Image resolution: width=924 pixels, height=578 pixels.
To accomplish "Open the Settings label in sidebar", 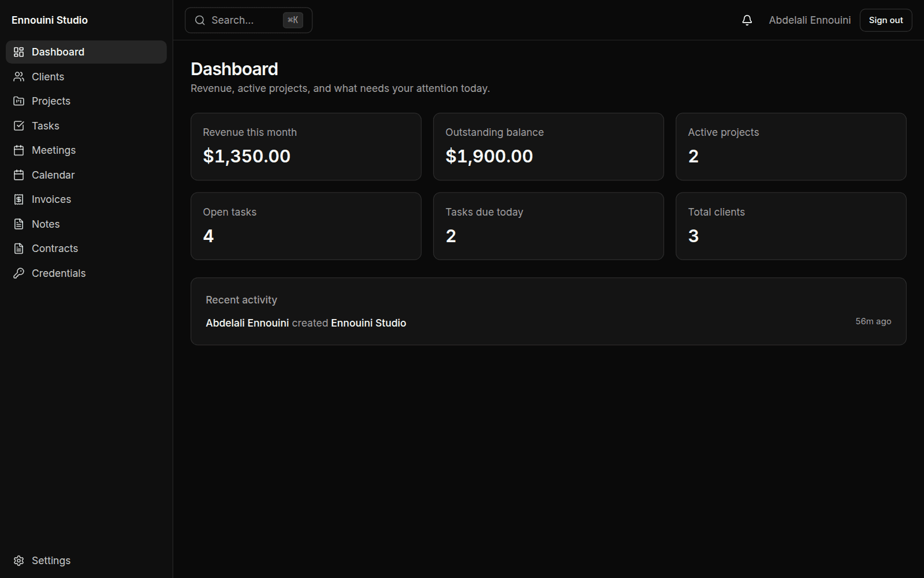I will 51,561.
